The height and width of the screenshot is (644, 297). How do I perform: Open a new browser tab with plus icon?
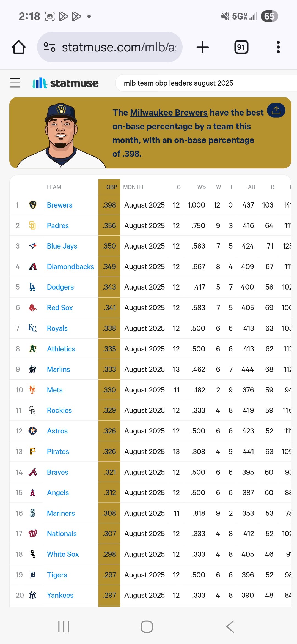[203, 47]
